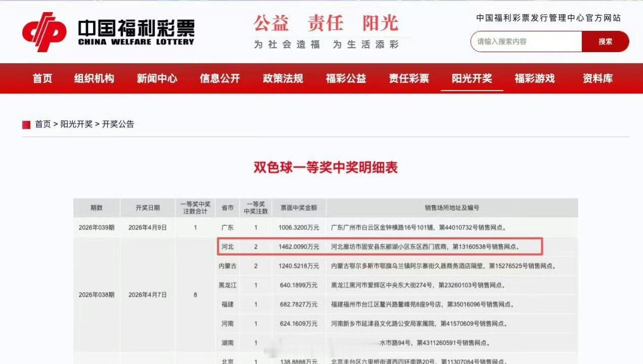
Task: Click the search input field
Action: point(526,41)
